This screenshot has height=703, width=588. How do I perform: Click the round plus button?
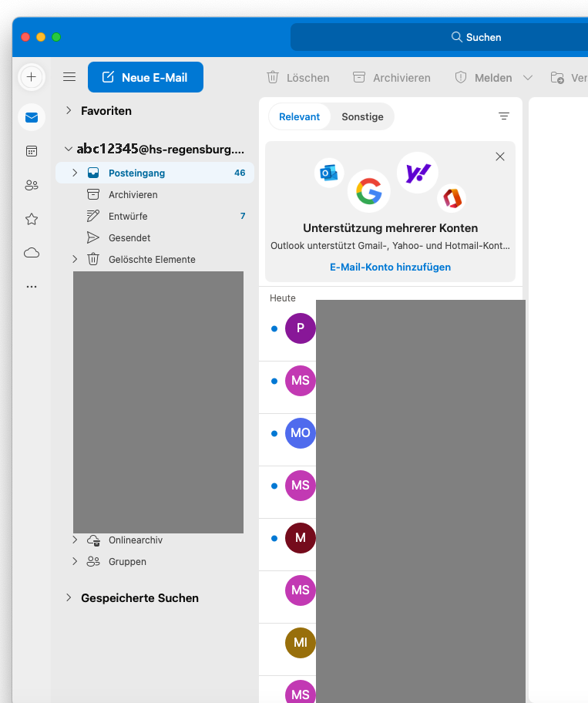32,77
